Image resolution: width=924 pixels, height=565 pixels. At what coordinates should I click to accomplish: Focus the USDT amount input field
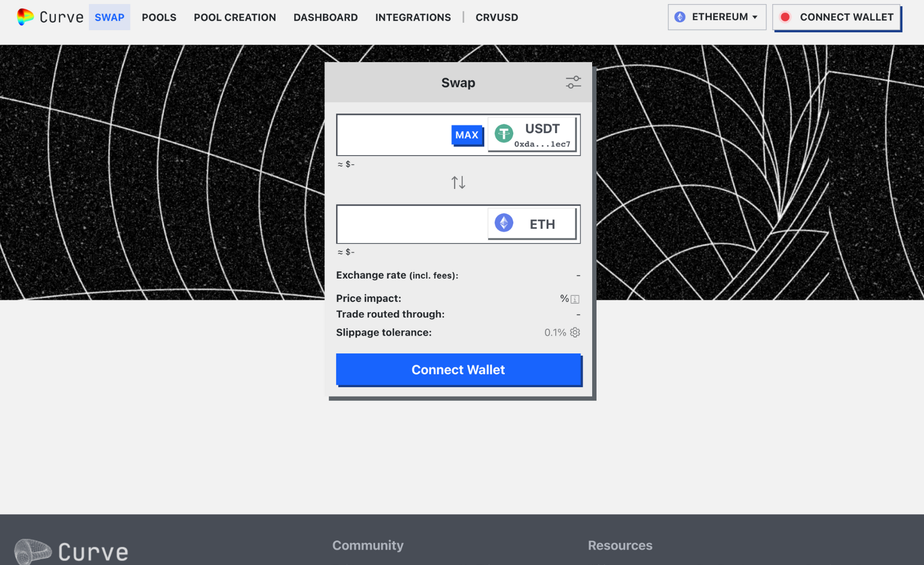(394, 135)
